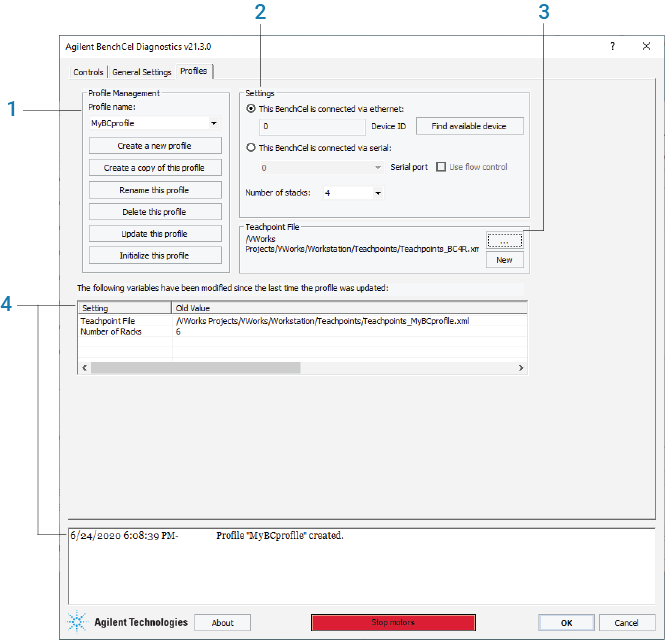Click the table scroll left arrow
This screenshot has width=669, height=640.
[x=84, y=368]
